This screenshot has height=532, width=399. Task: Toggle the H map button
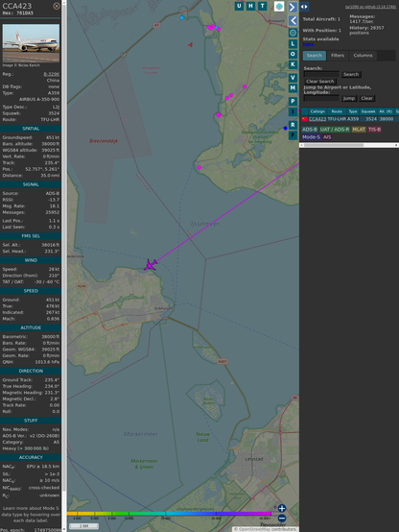(x=250, y=6)
